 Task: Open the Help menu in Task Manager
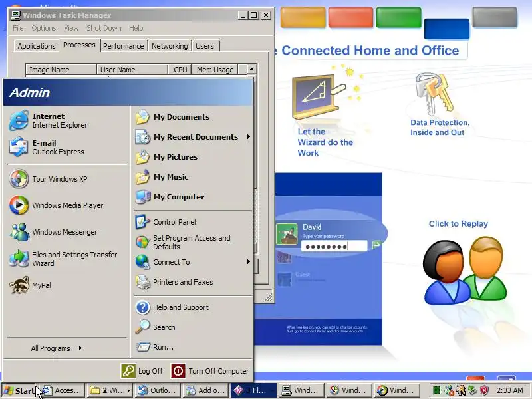(x=136, y=28)
